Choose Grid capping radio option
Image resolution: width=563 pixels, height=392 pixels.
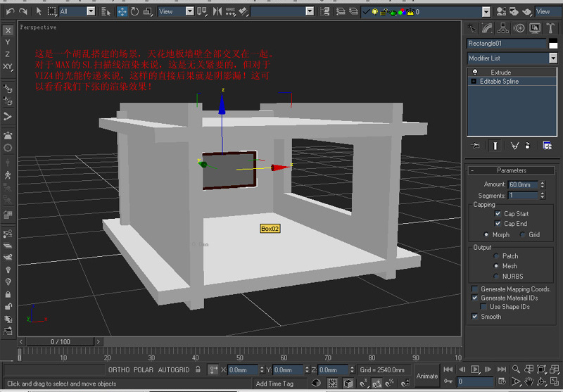(x=524, y=234)
